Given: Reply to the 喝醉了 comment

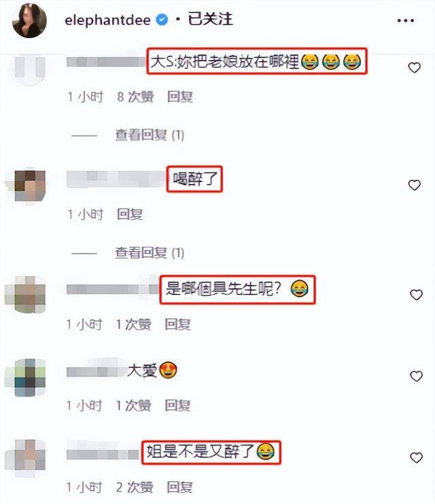Looking at the screenshot, I should click(129, 214).
